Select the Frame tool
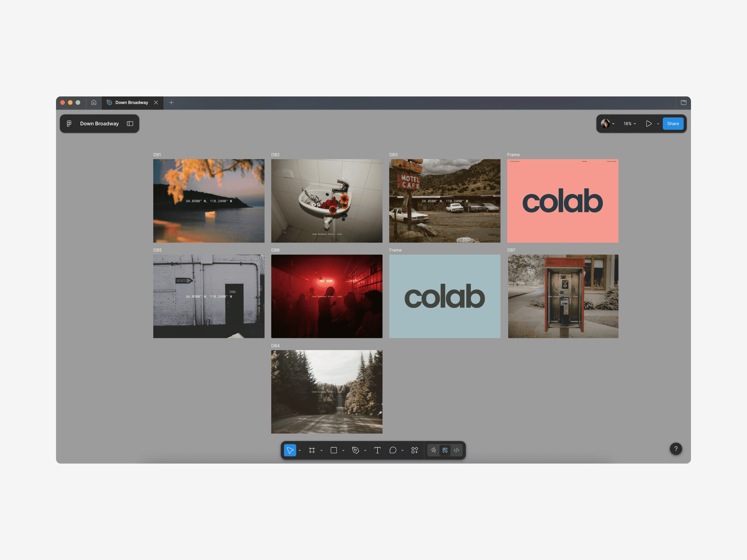This screenshot has height=560, width=747. coord(312,450)
